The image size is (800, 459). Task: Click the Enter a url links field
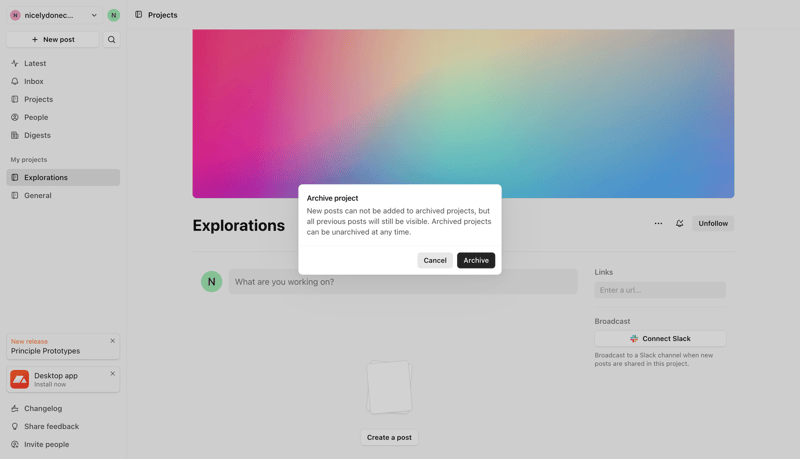(x=660, y=290)
